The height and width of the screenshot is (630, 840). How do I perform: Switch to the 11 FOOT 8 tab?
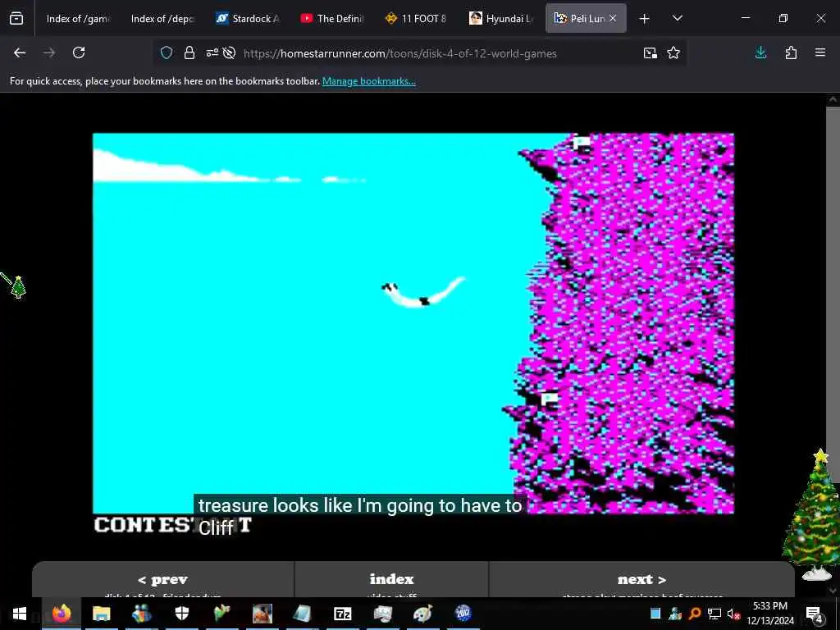pyautogui.click(x=417, y=19)
